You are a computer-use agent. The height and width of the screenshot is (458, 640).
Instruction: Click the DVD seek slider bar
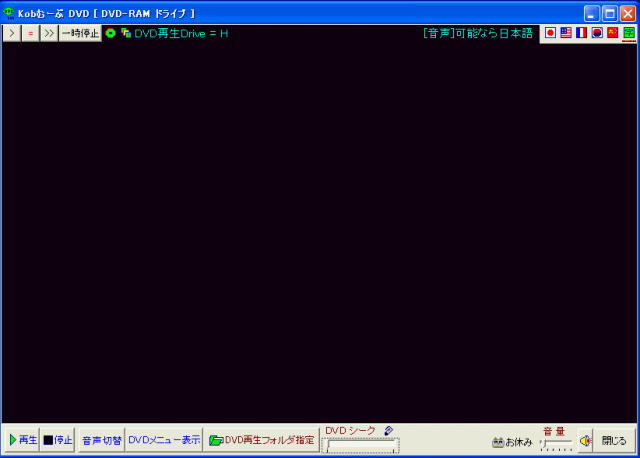(x=360, y=446)
